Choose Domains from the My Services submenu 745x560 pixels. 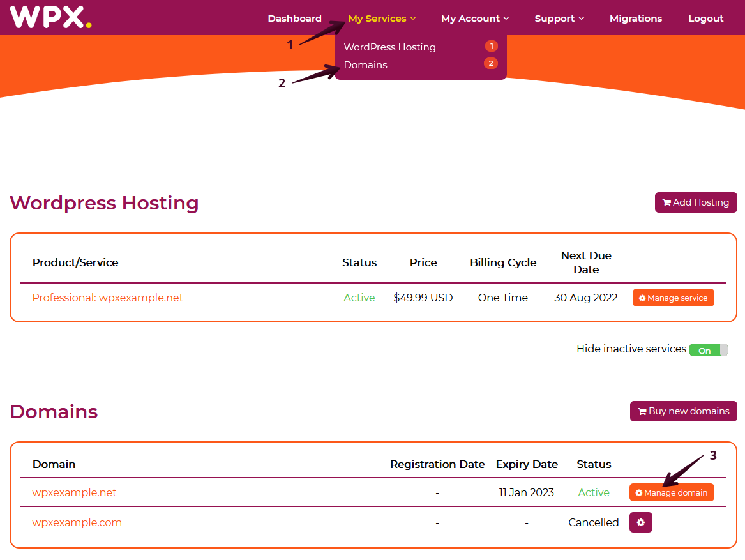(365, 65)
